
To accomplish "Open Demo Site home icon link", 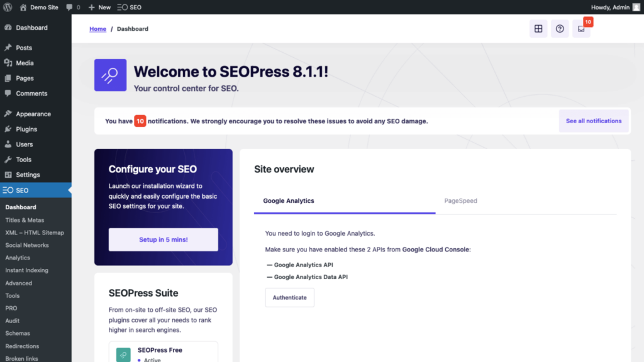I will coord(23,8).
